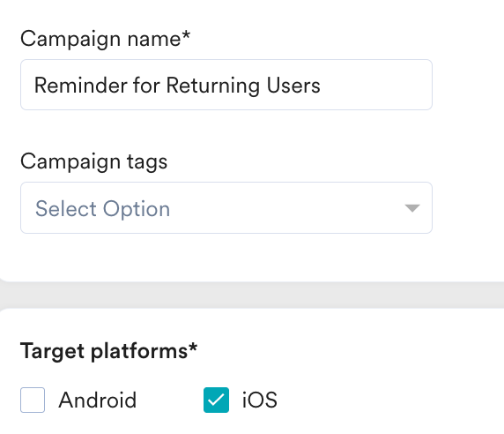The image size is (504, 434).
Task: Click the Campaign tags field label
Action: pos(94,161)
